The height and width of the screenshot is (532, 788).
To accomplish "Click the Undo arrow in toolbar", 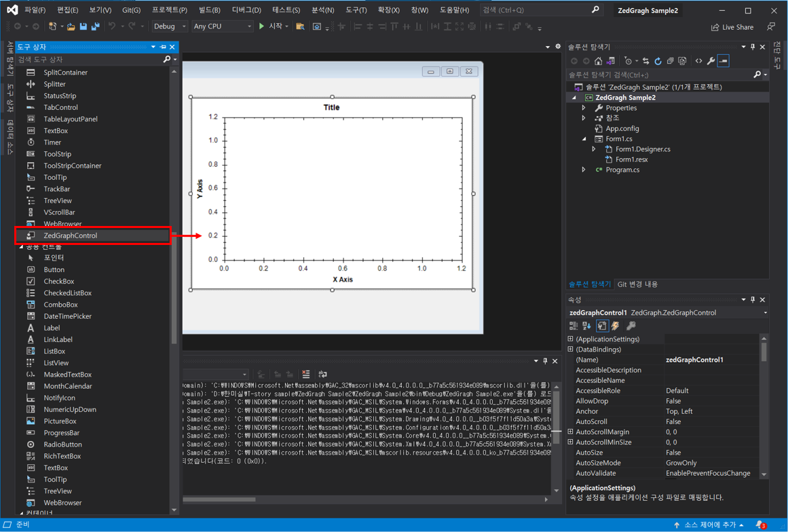I will (112, 26).
